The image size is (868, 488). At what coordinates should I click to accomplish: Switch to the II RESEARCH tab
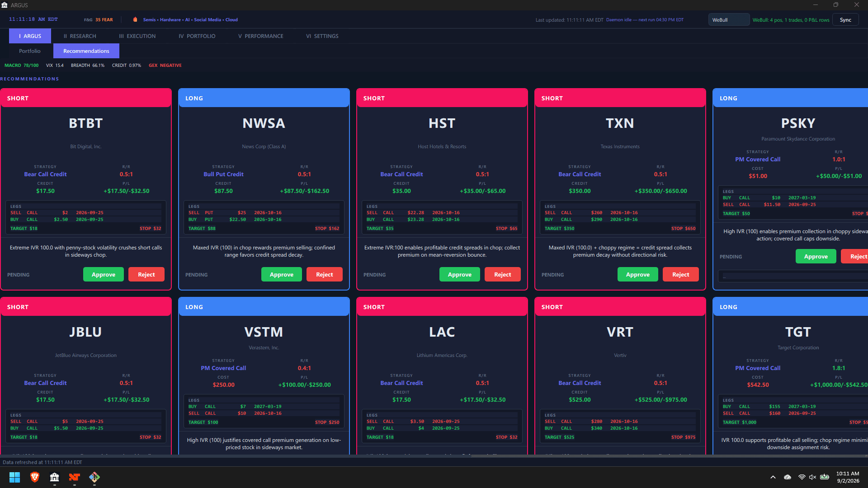pyautogui.click(x=80, y=36)
